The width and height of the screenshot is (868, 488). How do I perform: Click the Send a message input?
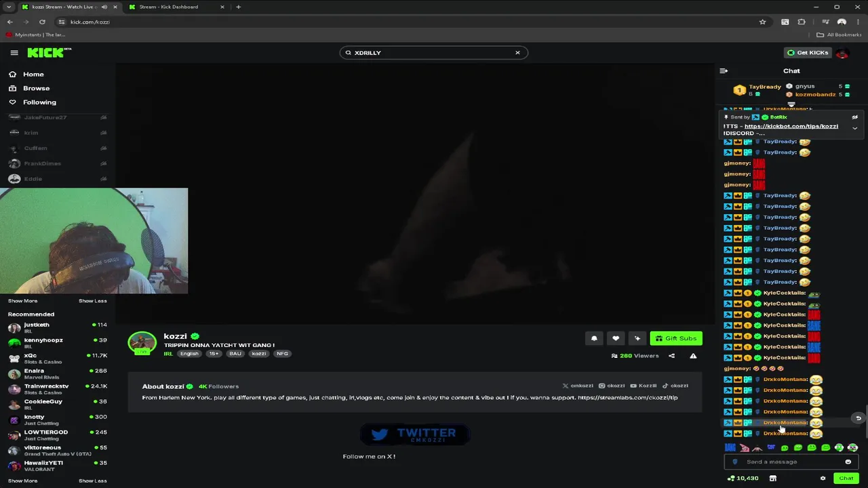pyautogui.click(x=790, y=462)
